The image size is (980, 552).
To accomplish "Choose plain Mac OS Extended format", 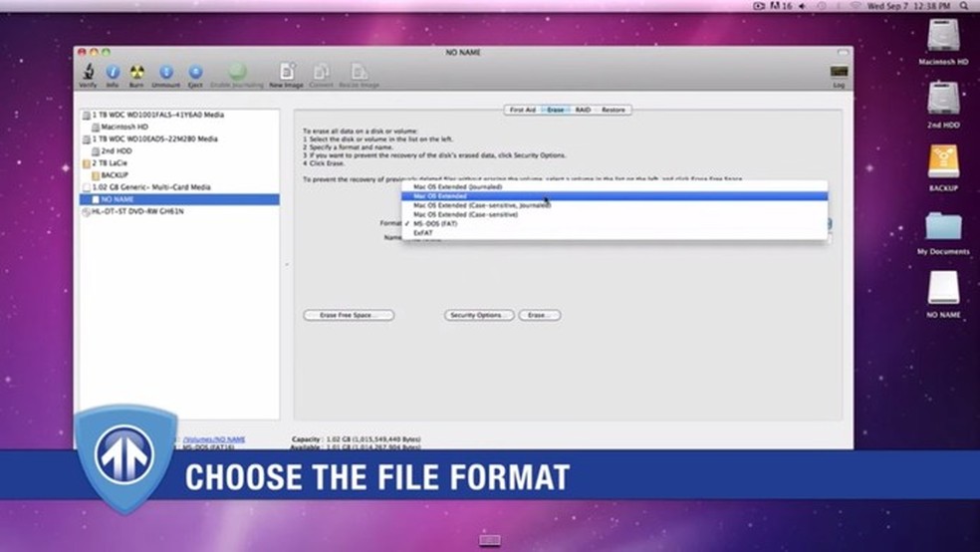I will pos(614,196).
